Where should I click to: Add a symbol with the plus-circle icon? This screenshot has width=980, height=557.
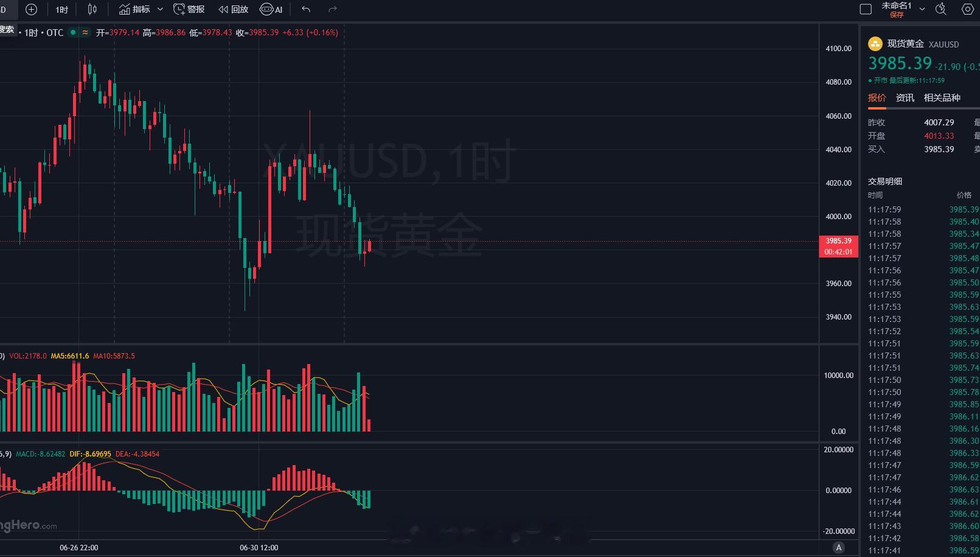pyautogui.click(x=32, y=9)
